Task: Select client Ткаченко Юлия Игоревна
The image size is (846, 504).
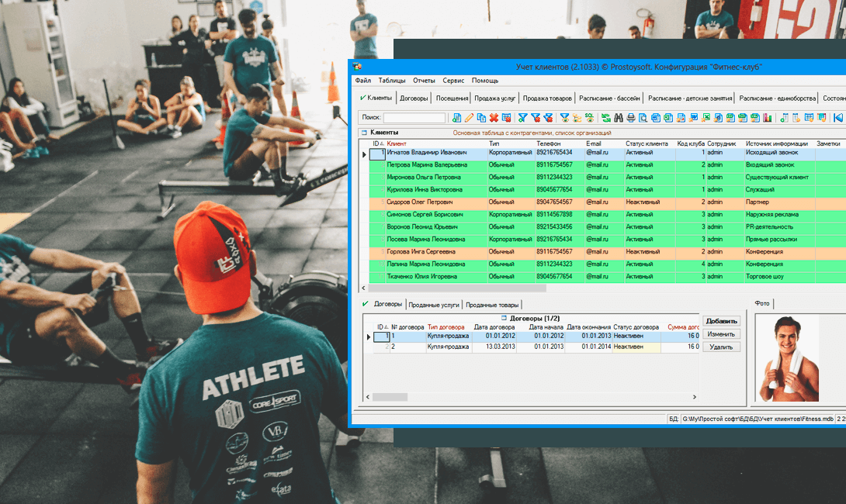Action: click(422, 277)
